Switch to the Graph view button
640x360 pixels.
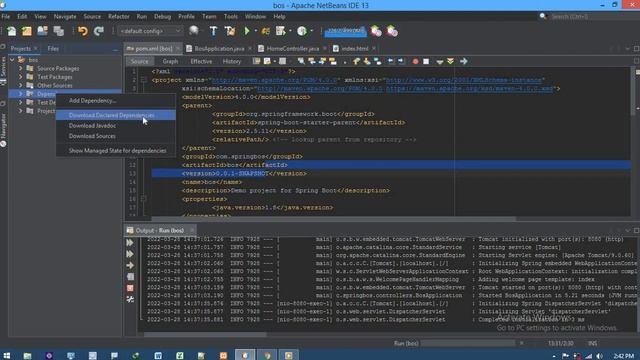click(x=170, y=61)
